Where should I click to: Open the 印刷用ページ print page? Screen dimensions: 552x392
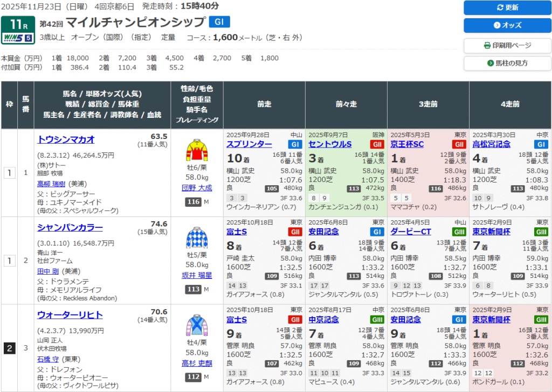coord(507,45)
